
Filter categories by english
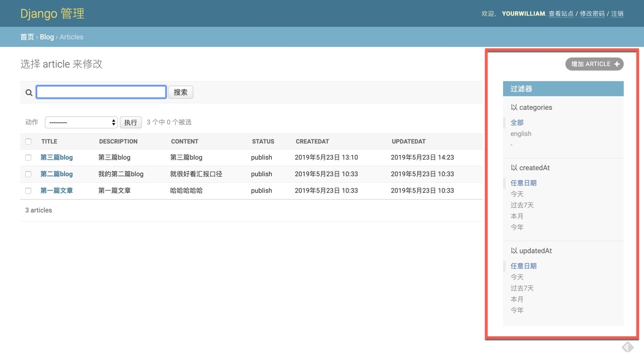pos(521,134)
